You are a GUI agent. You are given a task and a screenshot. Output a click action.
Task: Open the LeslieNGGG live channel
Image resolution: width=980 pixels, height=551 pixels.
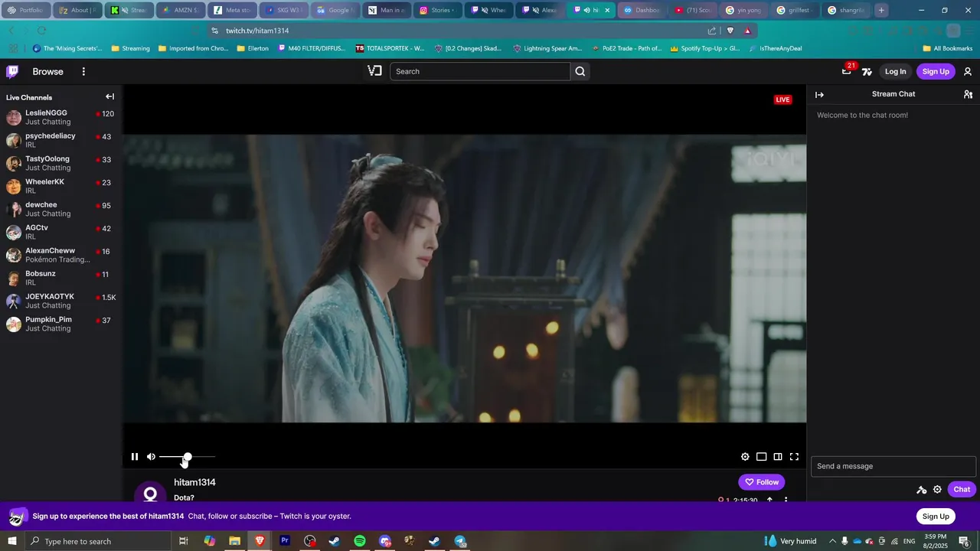[61, 117]
